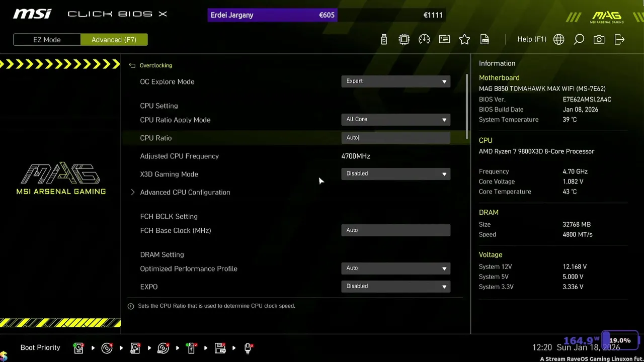Open the board info card icon
The image size is (644, 362).
(444, 39)
